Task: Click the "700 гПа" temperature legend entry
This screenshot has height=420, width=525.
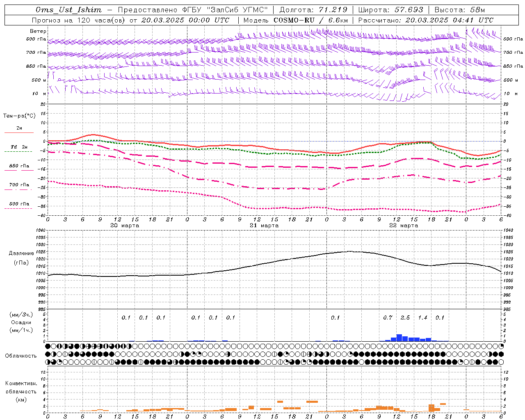Action: pyautogui.click(x=19, y=185)
